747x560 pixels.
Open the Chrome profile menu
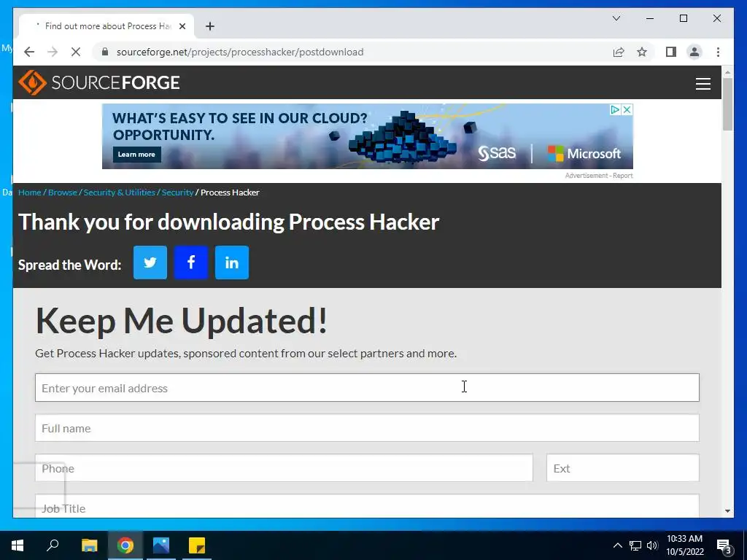point(694,52)
